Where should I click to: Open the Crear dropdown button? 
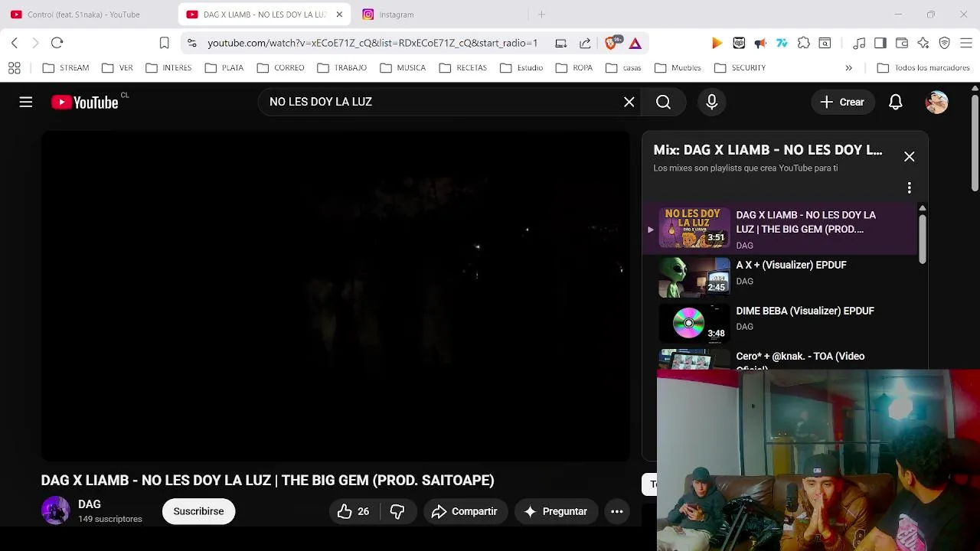coord(842,102)
